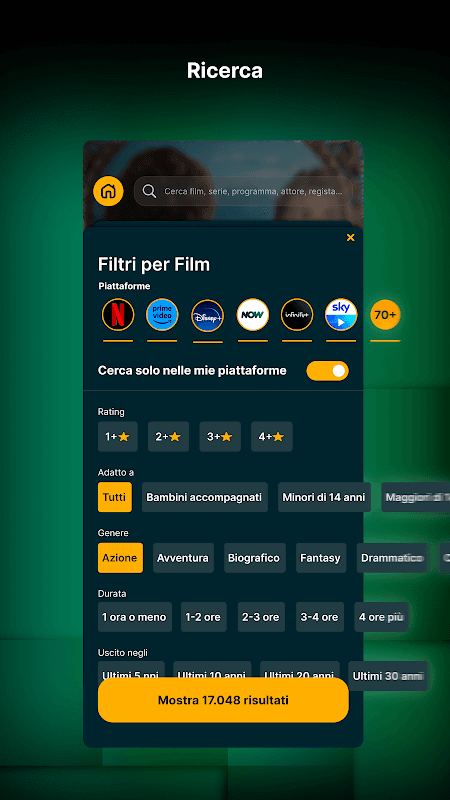This screenshot has height=800, width=450.
Task: Deselect the Azione genre chip
Action: tap(120, 558)
